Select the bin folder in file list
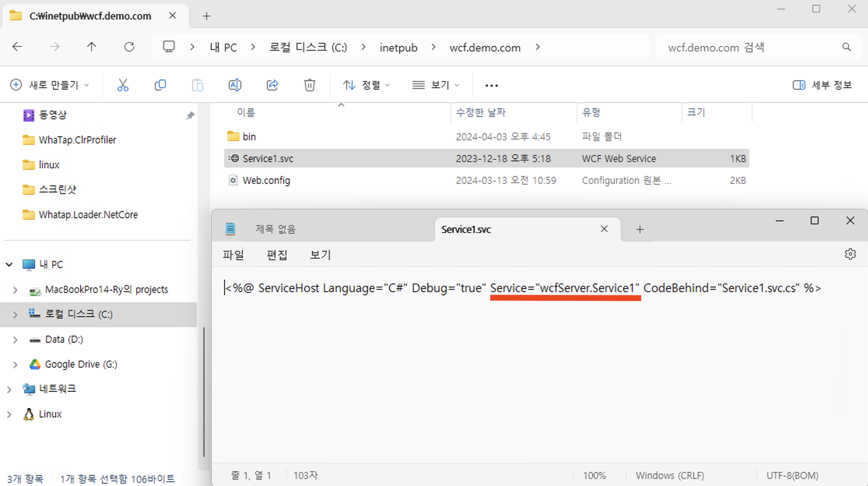 [x=486, y=137]
